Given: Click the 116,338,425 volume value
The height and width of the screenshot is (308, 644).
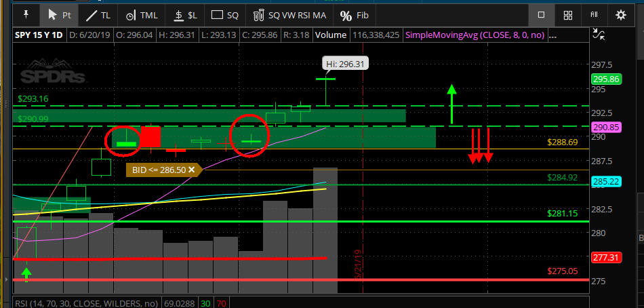Looking at the screenshot, I should [x=376, y=35].
